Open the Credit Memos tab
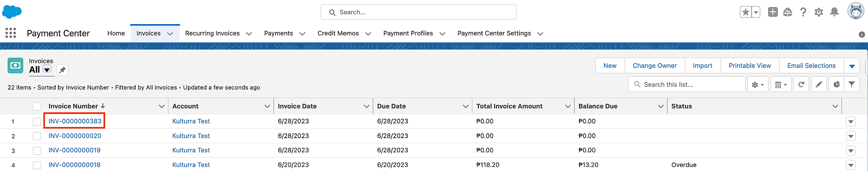Viewport: 868px width, 171px height. (338, 33)
